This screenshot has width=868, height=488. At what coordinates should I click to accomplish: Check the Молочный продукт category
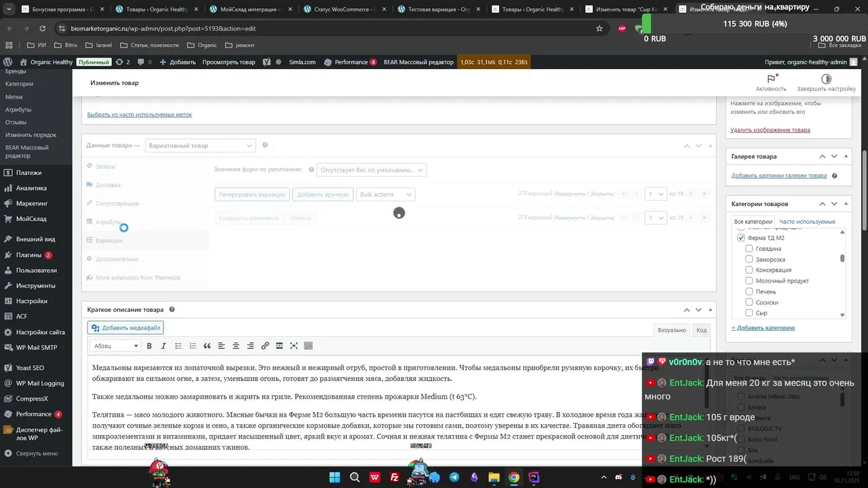click(749, 281)
